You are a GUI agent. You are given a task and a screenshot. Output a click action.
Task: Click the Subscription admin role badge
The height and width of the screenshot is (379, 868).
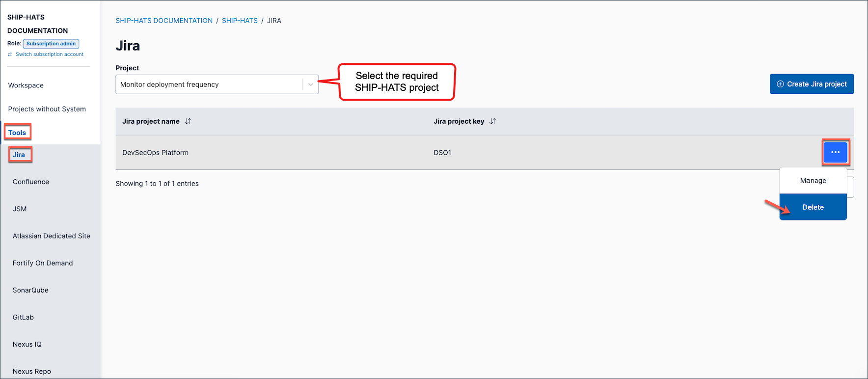51,44
